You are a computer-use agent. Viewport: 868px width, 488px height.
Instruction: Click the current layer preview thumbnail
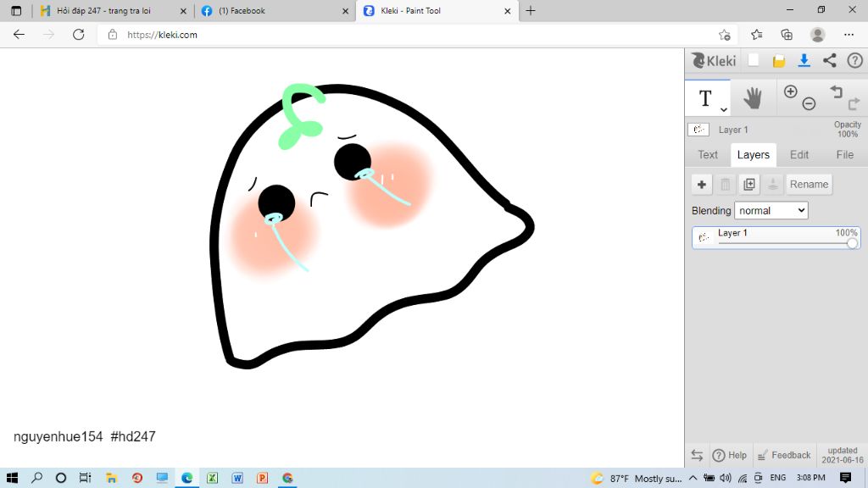coord(698,130)
